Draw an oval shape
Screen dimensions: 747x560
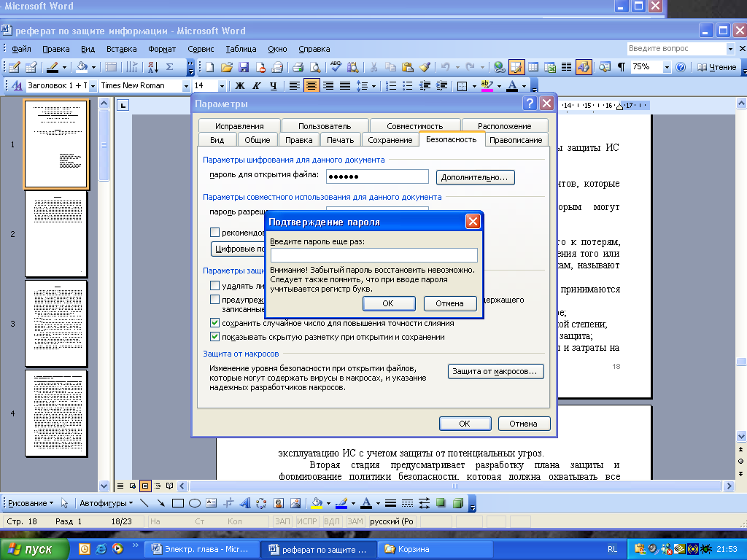(x=194, y=503)
